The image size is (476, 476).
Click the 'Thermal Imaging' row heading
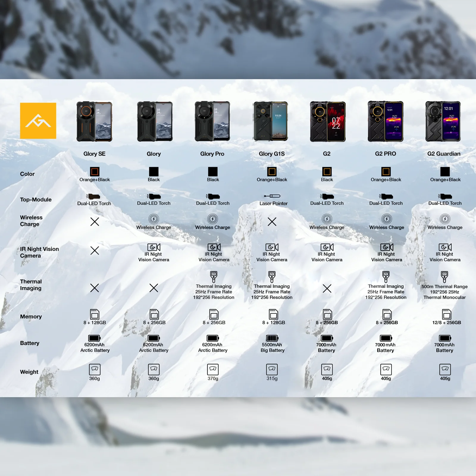point(31,285)
